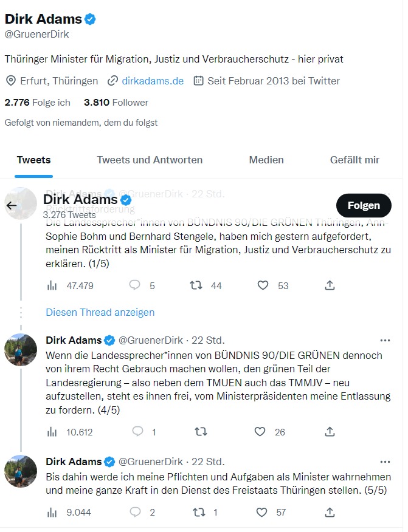Open more options on the (5/5) tweet

pos(385,462)
